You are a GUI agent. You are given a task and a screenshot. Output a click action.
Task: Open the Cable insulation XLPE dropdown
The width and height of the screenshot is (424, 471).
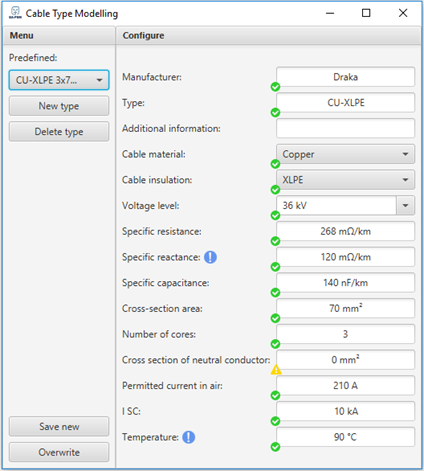pyautogui.click(x=345, y=180)
